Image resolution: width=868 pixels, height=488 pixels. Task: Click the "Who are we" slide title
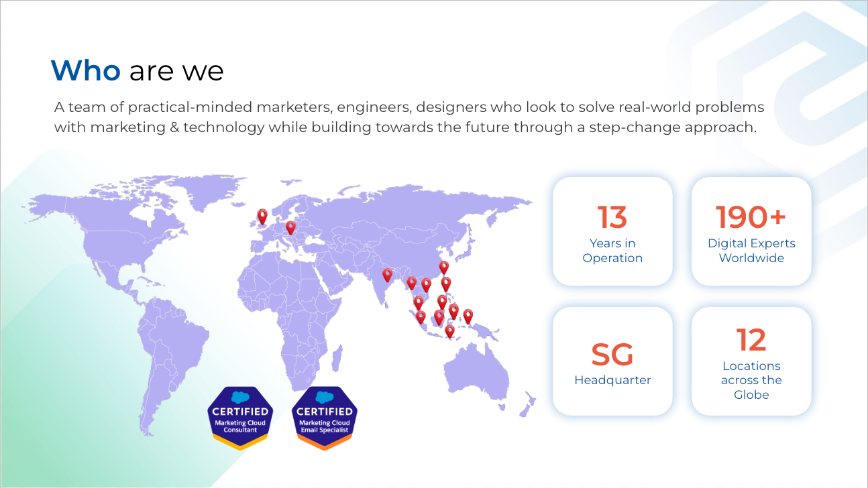pos(137,70)
